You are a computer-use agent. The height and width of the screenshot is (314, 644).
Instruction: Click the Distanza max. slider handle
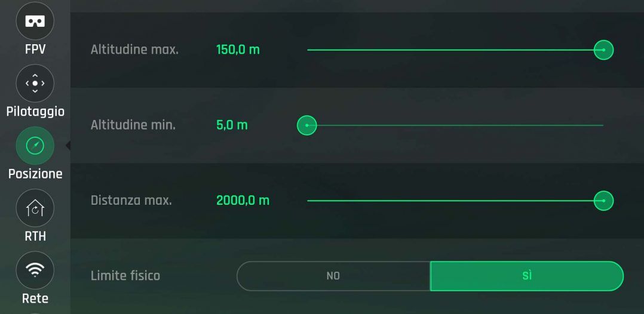(603, 201)
